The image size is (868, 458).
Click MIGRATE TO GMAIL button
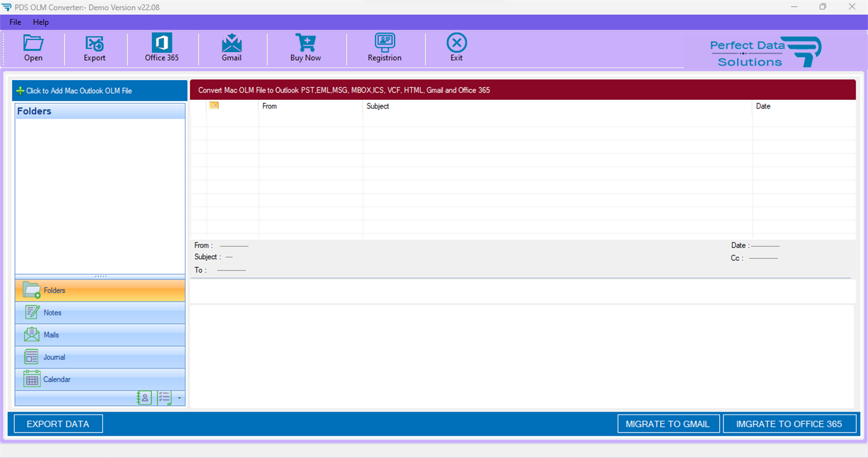tap(668, 424)
